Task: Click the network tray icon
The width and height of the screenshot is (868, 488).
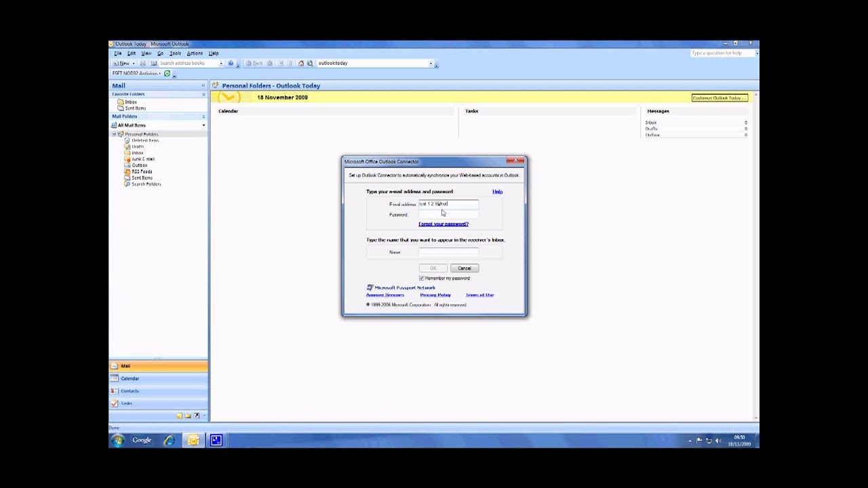Action: pyautogui.click(x=709, y=441)
